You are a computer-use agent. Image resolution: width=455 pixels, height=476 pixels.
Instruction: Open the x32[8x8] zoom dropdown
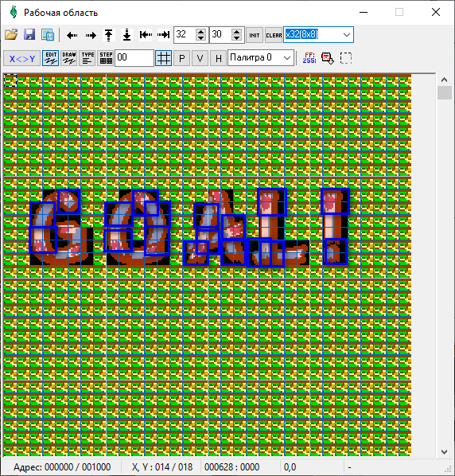point(347,35)
